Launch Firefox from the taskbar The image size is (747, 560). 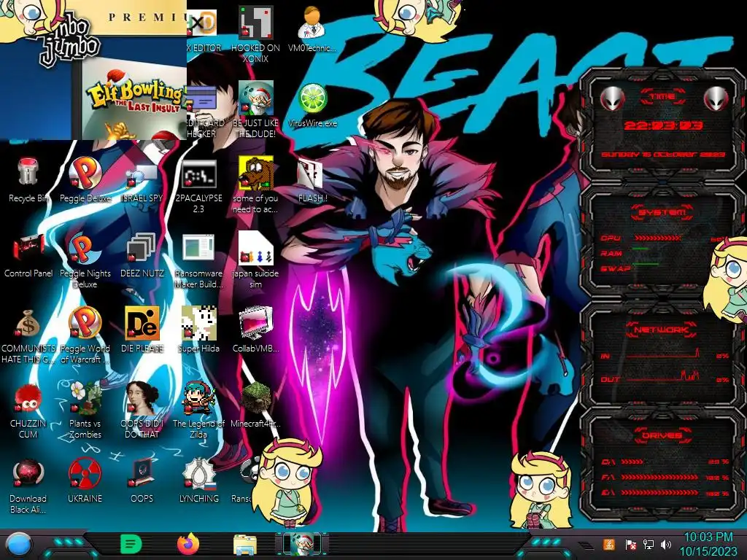188,544
